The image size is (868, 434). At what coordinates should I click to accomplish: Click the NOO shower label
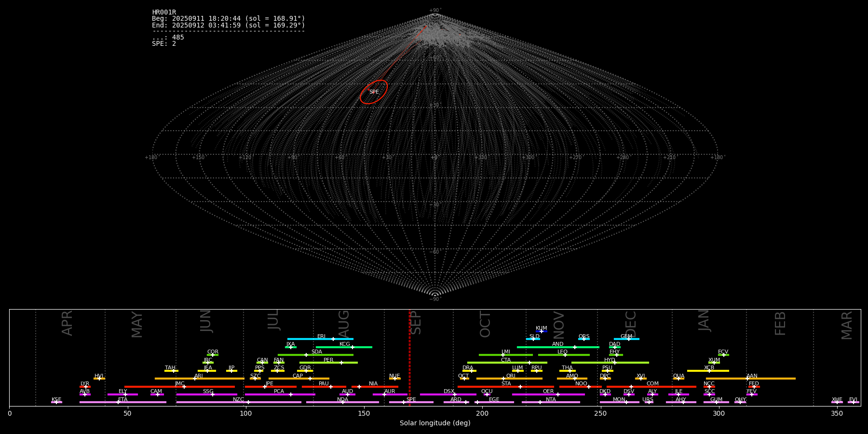(x=581, y=384)
